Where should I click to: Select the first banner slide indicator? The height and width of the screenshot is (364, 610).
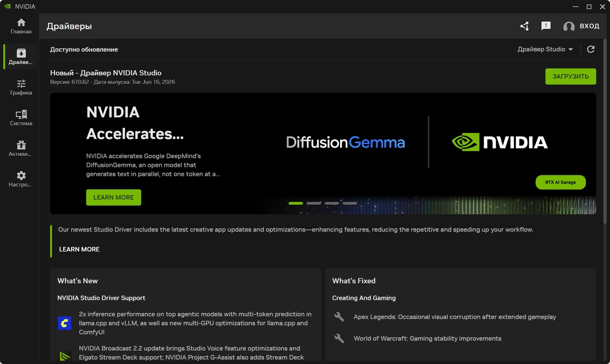296,203
